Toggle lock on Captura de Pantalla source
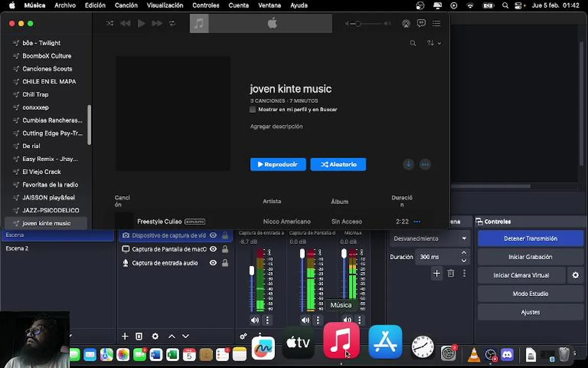Viewport: 588px width, 368px height. (225, 249)
